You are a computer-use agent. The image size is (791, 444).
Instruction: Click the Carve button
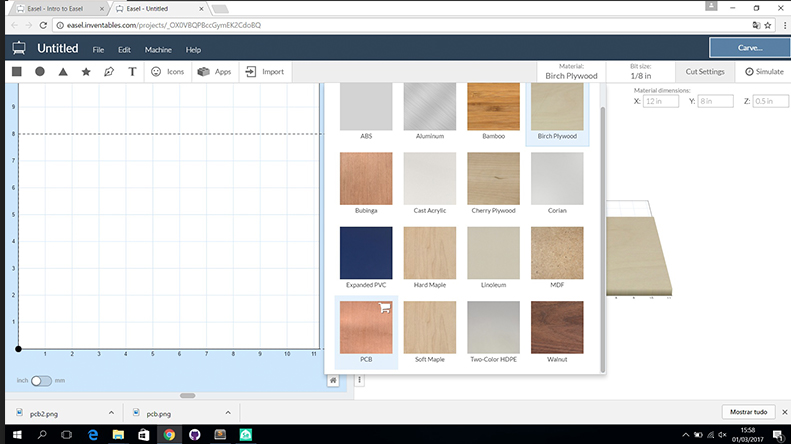coord(750,48)
